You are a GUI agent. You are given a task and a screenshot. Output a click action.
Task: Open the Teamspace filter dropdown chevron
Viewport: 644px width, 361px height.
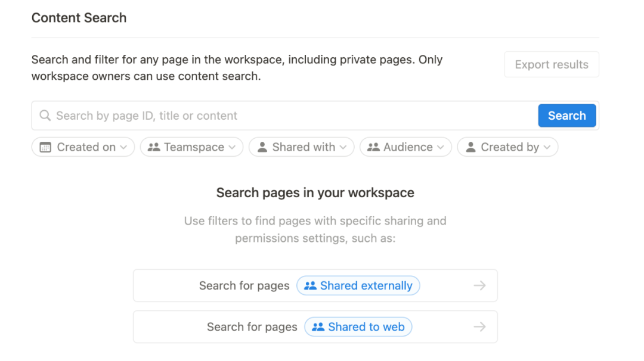232,147
